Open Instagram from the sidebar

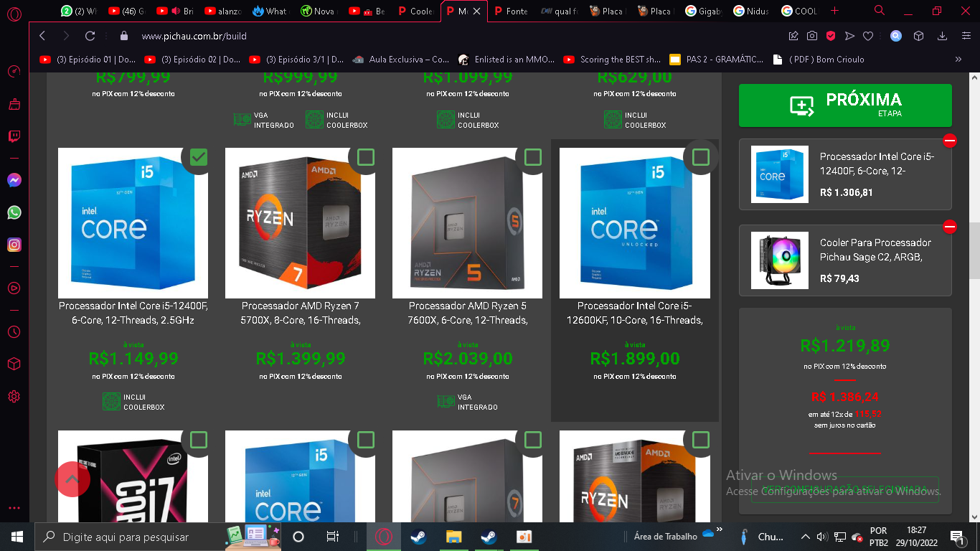(14, 245)
